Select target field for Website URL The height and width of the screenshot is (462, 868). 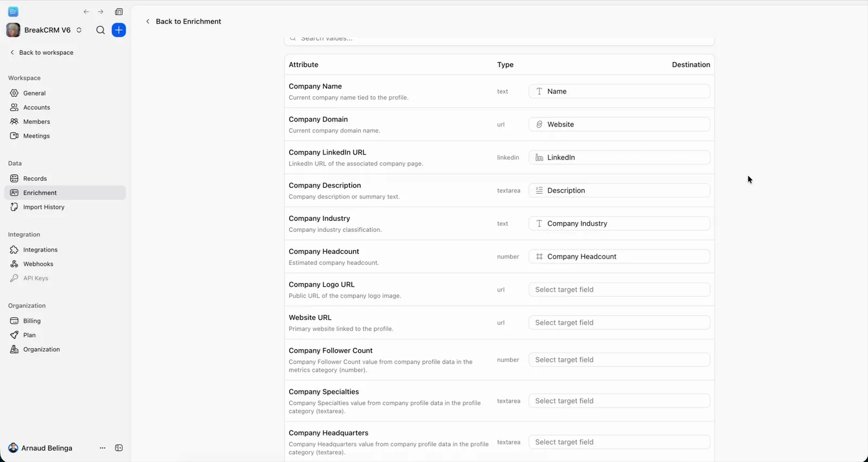pos(619,322)
